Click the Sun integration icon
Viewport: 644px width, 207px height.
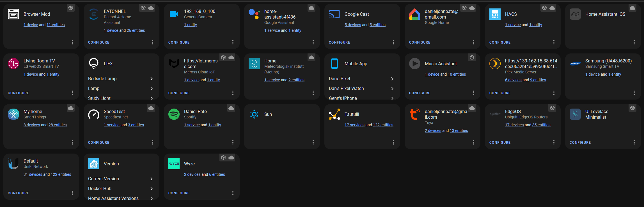(254, 114)
